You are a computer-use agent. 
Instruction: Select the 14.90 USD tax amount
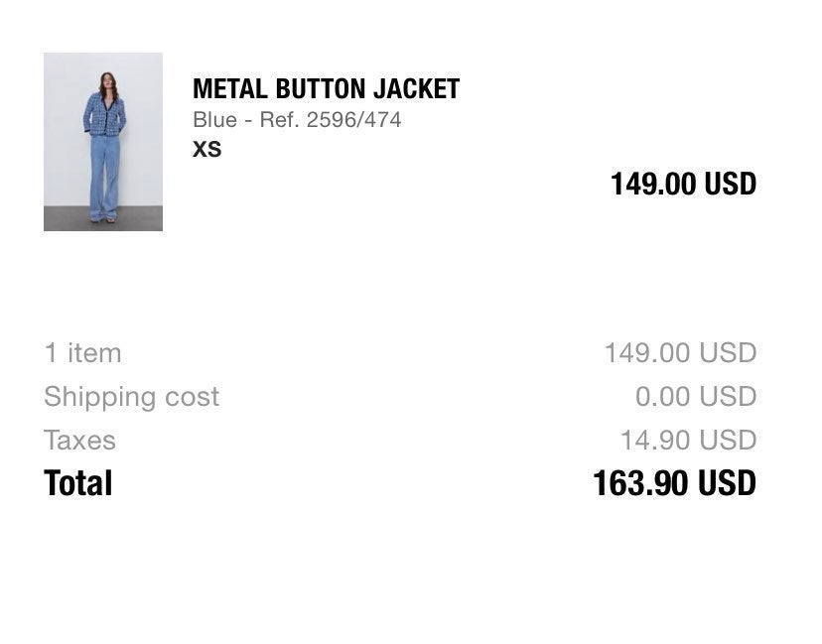click(x=688, y=440)
